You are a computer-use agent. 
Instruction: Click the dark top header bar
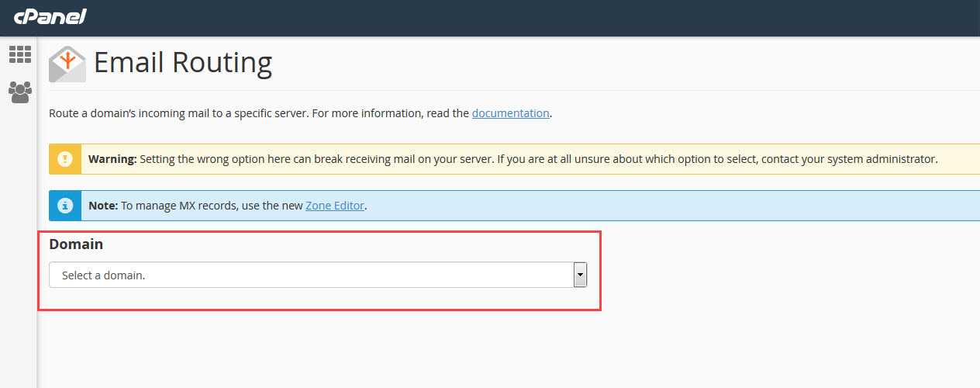point(543,17)
